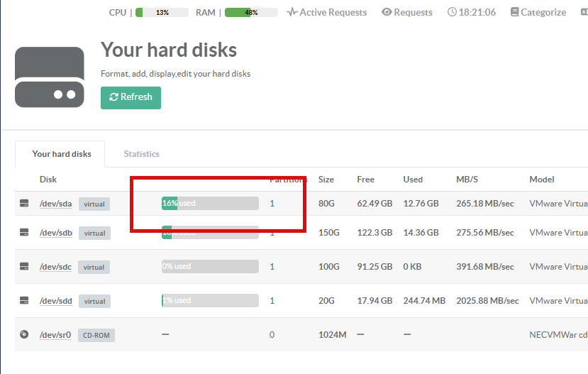Screen dimensions: 588x374
Task: Open Active Requests in top bar
Action: 327,12
